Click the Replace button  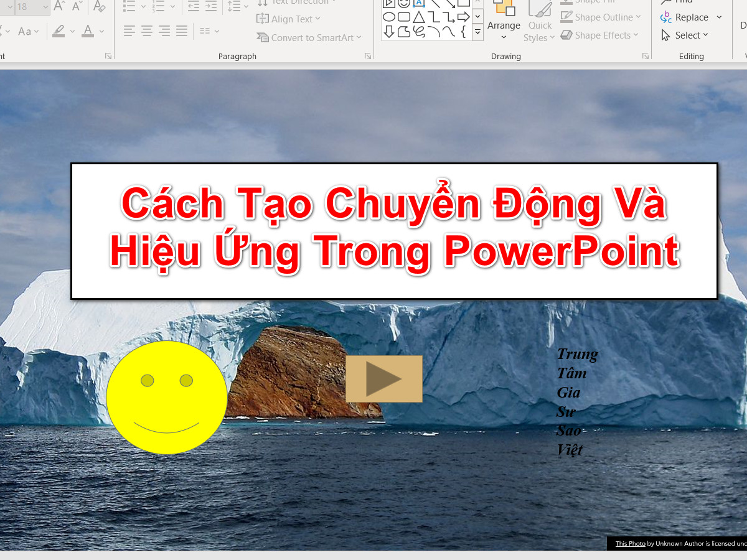pyautogui.click(x=685, y=17)
